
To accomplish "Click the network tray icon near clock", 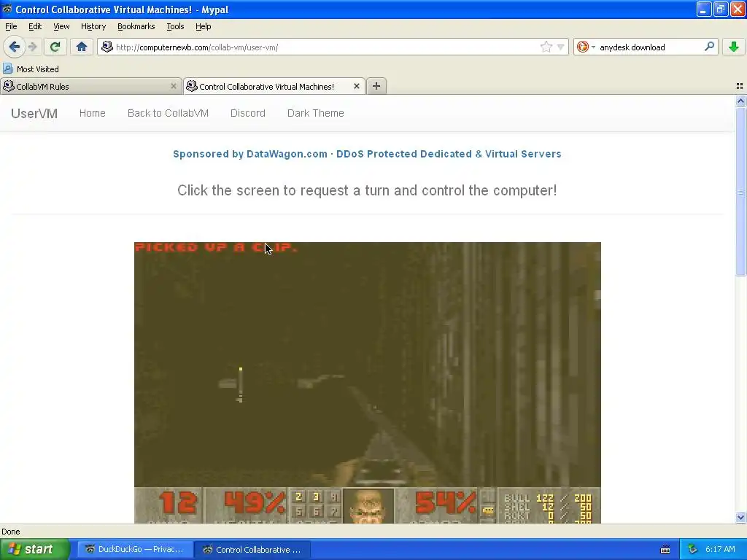I will pyautogui.click(x=693, y=549).
